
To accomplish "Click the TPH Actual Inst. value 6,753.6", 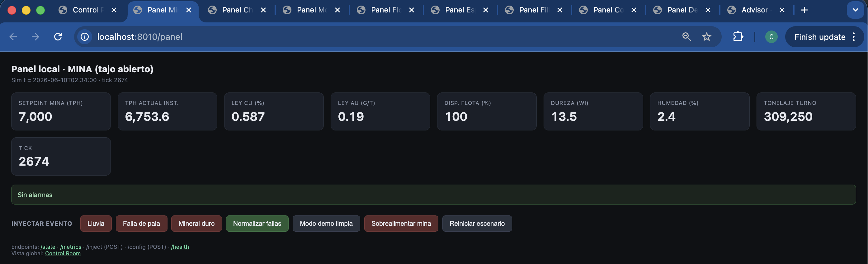I will pos(147,116).
